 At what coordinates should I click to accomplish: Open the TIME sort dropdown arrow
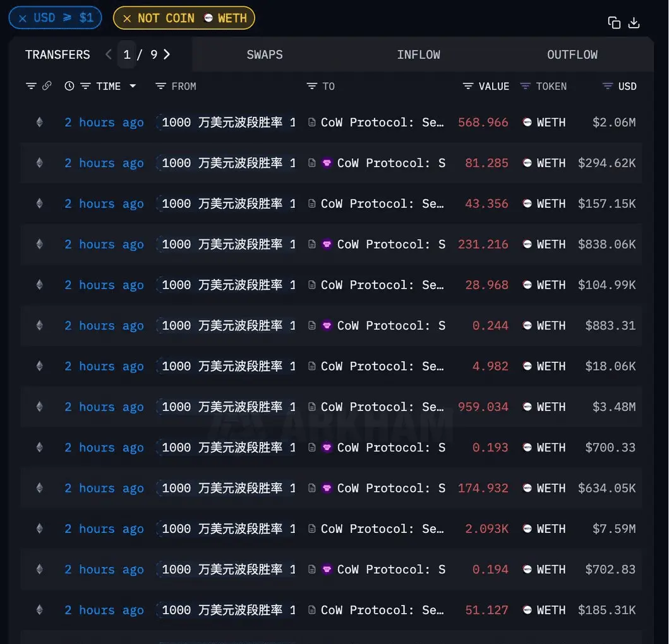coord(133,86)
